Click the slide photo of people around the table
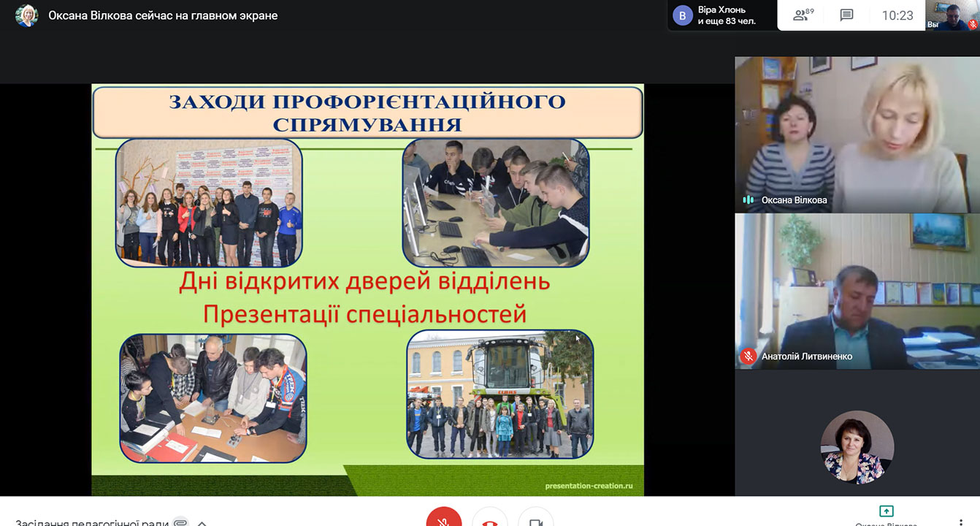Image resolution: width=980 pixels, height=526 pixels. point(213,398)
